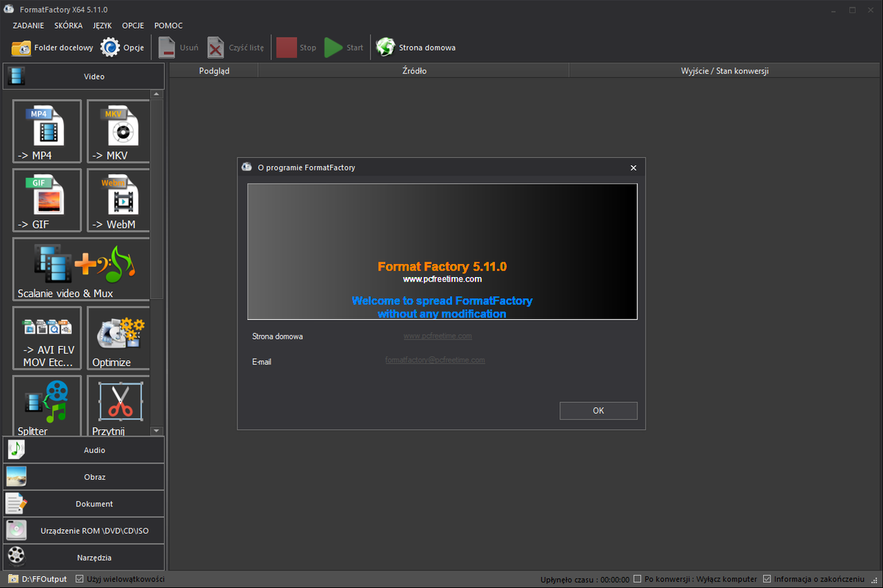Click the Format Factory 5.11.0 banner text
This screenshot has width=883, height=588.
click(x=442, y=266)
